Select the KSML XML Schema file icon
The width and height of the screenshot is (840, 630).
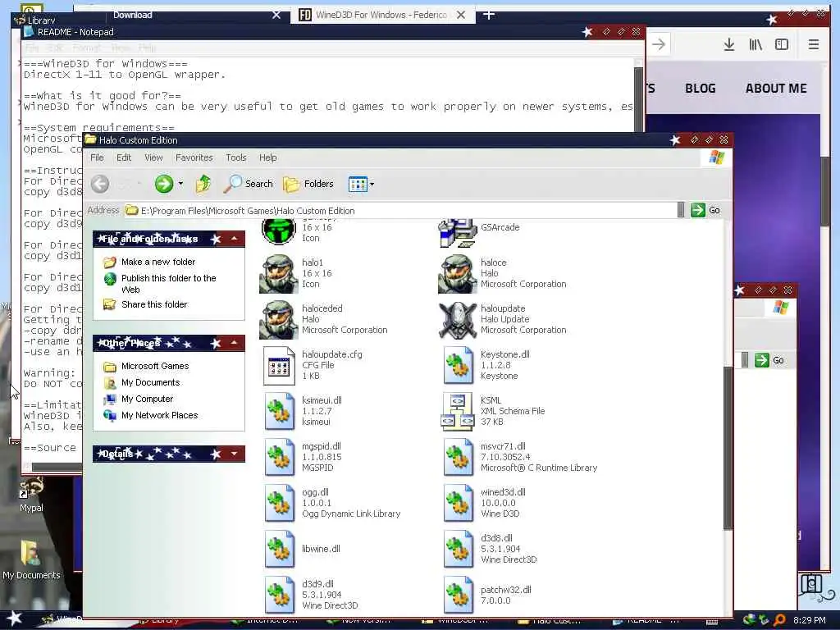(x=458, y=412)
